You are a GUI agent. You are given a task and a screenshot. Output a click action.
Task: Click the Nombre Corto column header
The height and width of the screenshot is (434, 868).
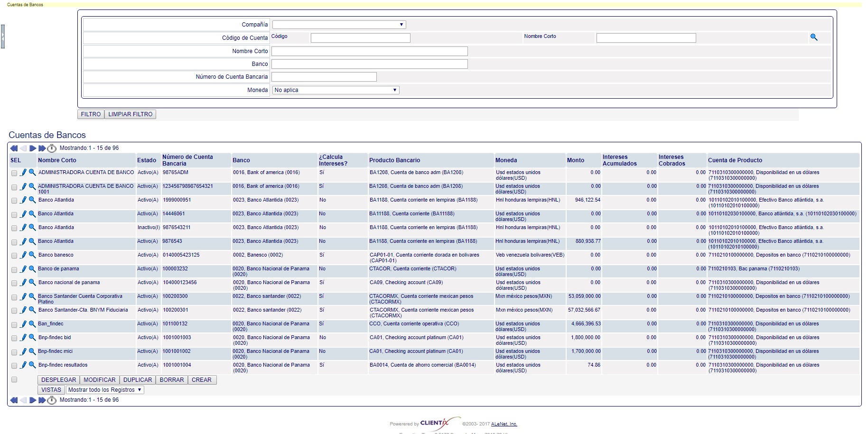[x=57, y=160]
